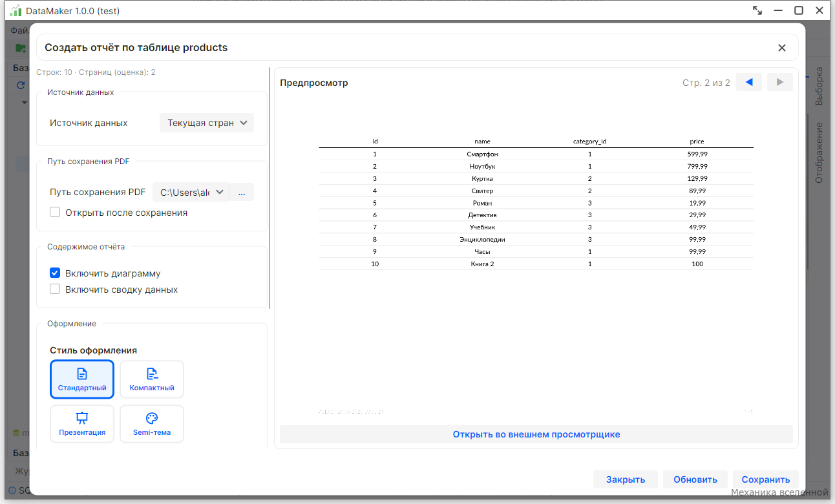Check Включить сводку данных option
This screenshot has height=504, width=835.
pos(55,289)
